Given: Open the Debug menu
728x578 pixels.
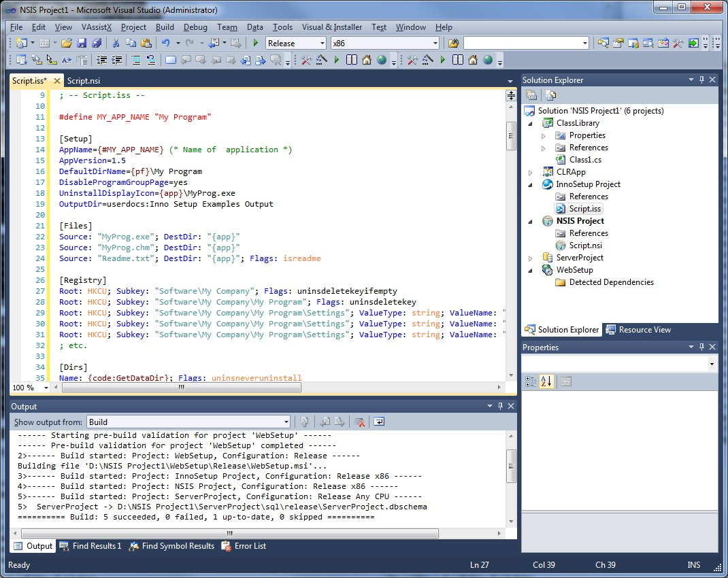Looking at the screenshot, I should click(x=195, y=27).
